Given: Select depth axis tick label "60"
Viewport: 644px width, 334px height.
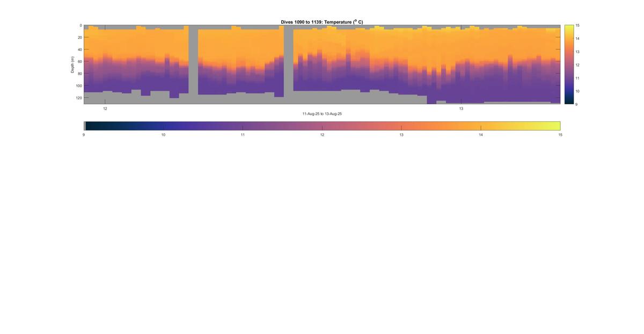Looking at the screenshot, I should 79,62.
